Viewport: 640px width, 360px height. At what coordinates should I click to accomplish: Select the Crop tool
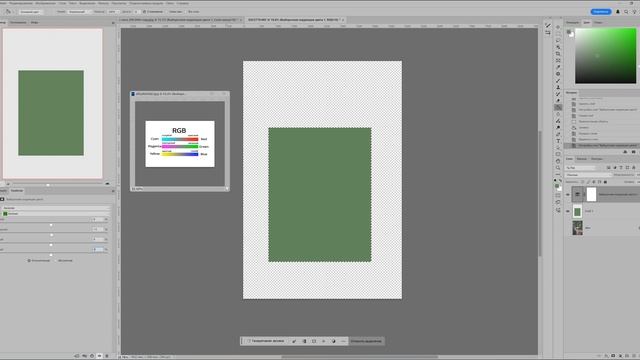(558, 54)
